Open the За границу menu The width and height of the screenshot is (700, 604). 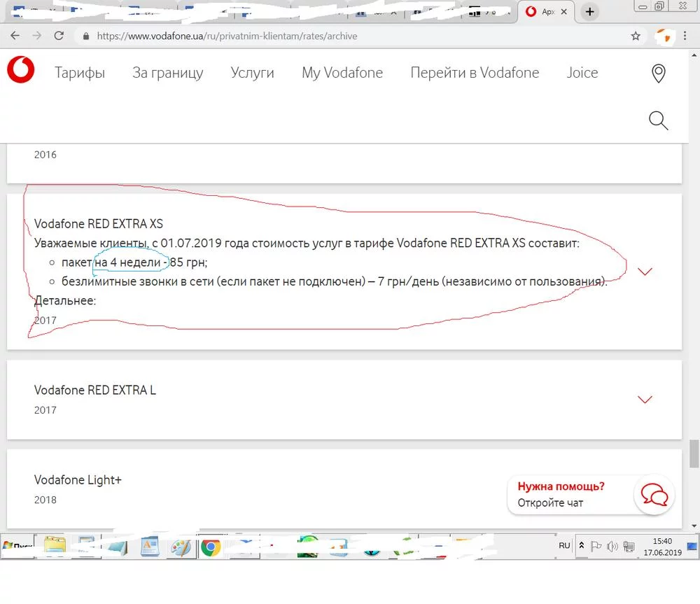click(x=168, y=72)
